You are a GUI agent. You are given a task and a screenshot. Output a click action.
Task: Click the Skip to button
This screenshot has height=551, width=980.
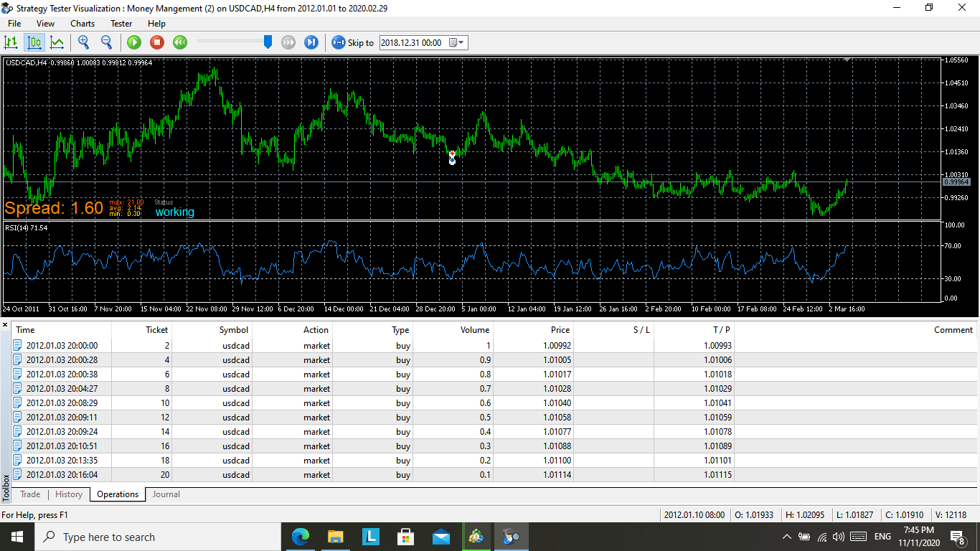pyautogui.click(x=352, y=42)
